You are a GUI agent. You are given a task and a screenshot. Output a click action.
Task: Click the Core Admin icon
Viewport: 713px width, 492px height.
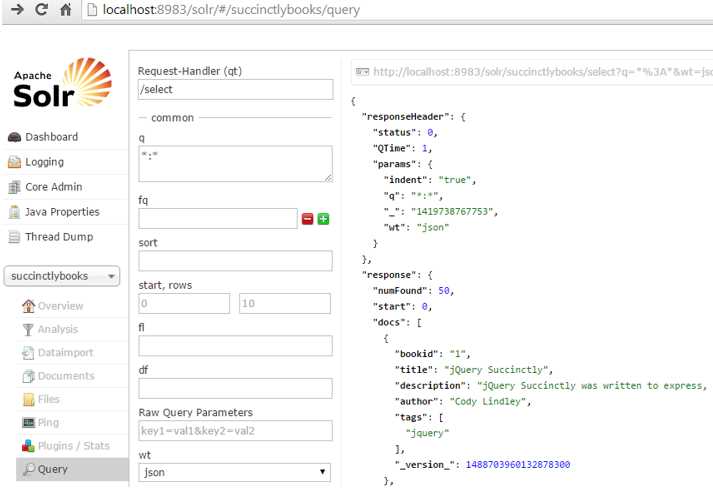click(15, 187)
